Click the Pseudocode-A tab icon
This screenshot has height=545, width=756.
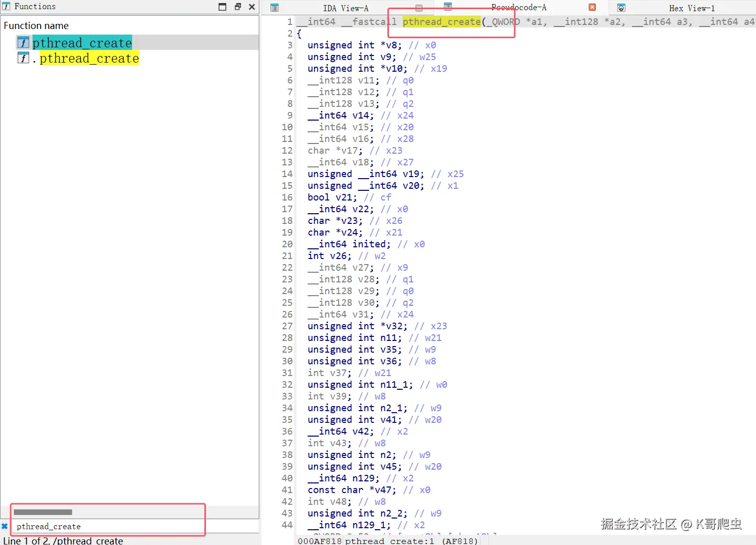[x=448, y=7]
